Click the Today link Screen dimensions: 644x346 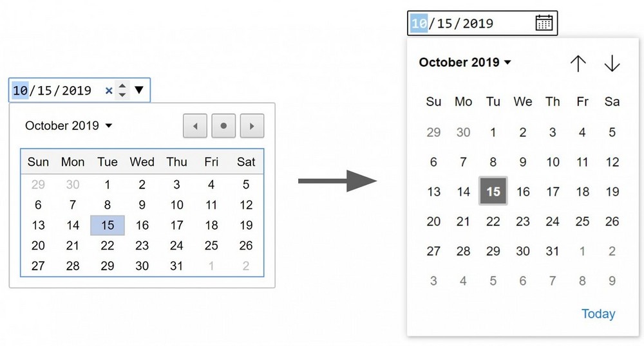point(598,314)
